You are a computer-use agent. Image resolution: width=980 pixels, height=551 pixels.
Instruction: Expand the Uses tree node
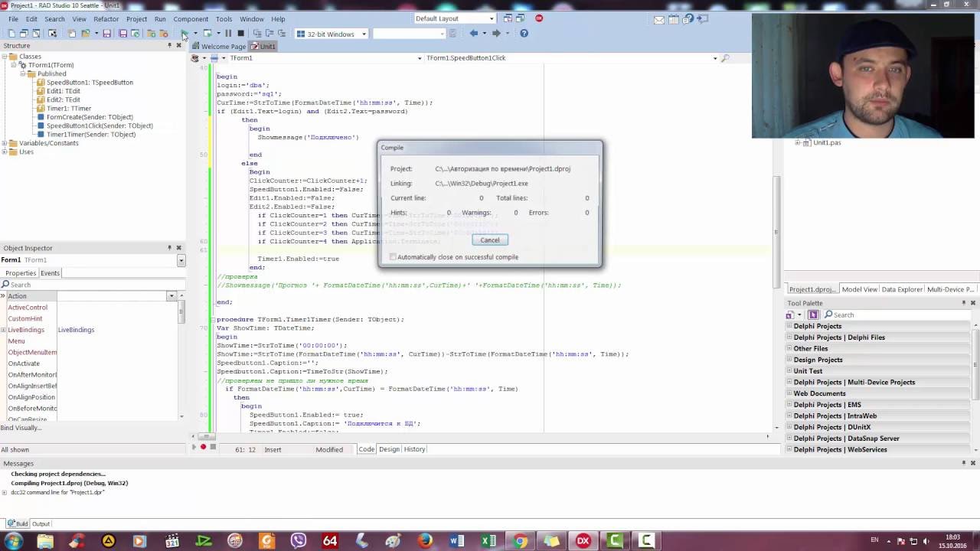[x=5, y=152]
